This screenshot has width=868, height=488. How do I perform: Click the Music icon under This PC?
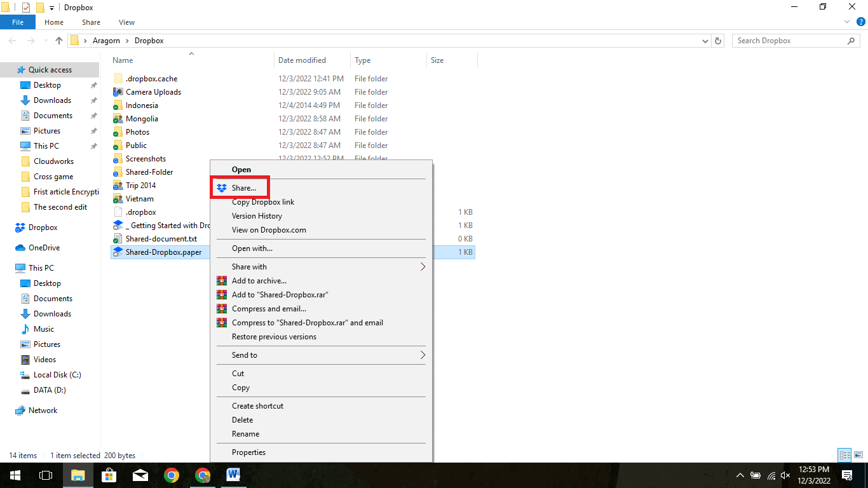(25, 329)
